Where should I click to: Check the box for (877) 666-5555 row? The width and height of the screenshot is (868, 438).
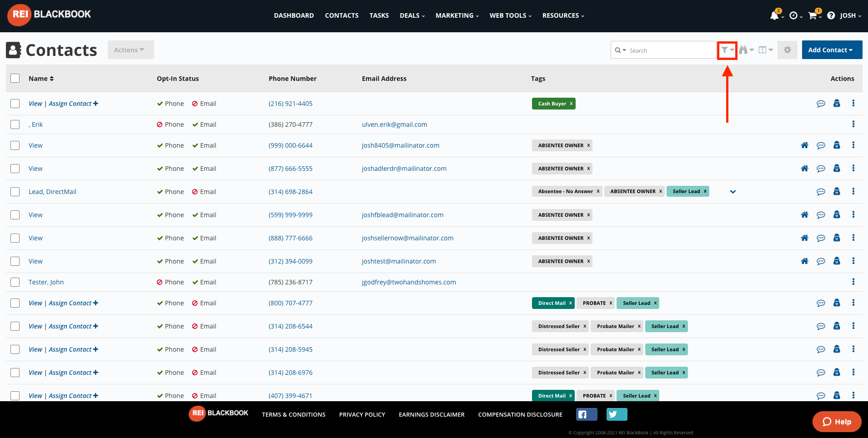(x=15, y=169)
